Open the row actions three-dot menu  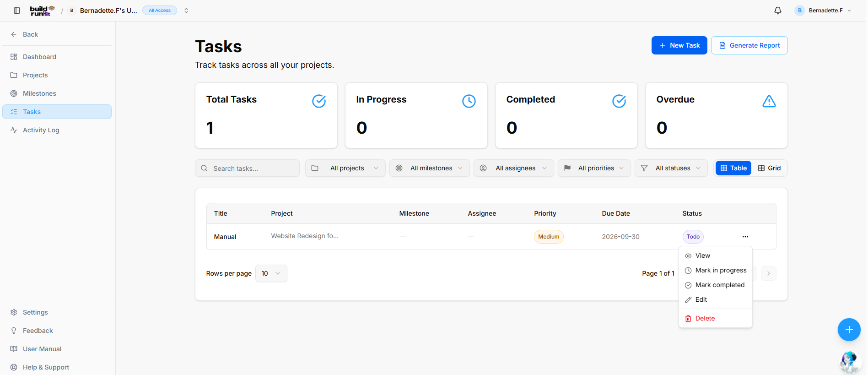coord(745,237)
